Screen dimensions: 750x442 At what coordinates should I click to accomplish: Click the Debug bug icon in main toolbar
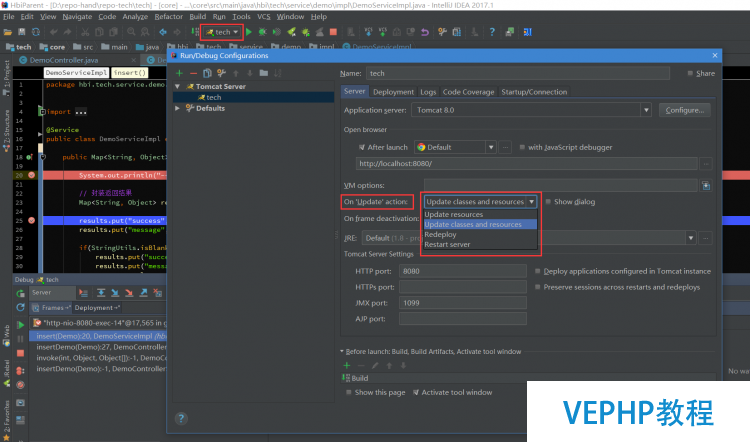263,32
